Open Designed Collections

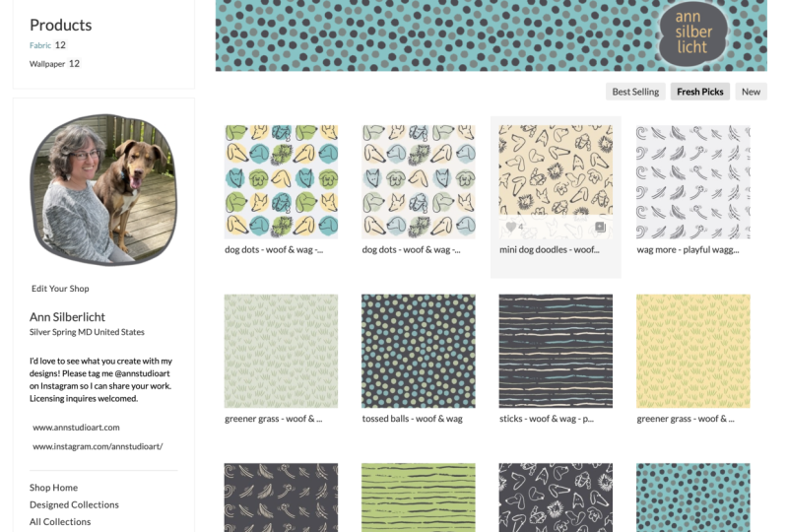[x=74, y=504]
